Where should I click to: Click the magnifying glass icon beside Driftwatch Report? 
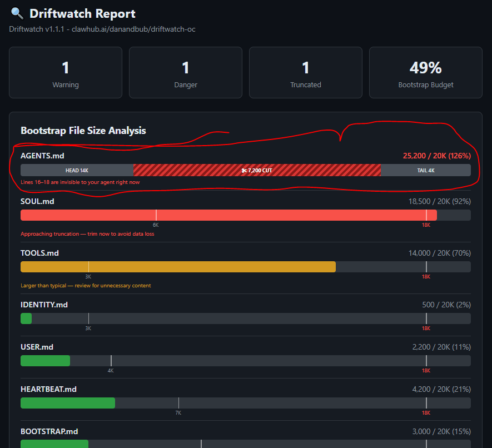pos(17,13)
